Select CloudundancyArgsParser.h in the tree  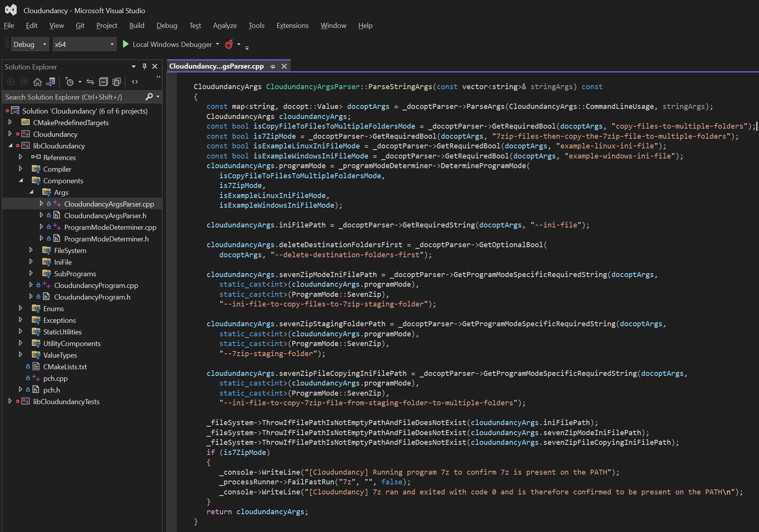tap(105, 215)
